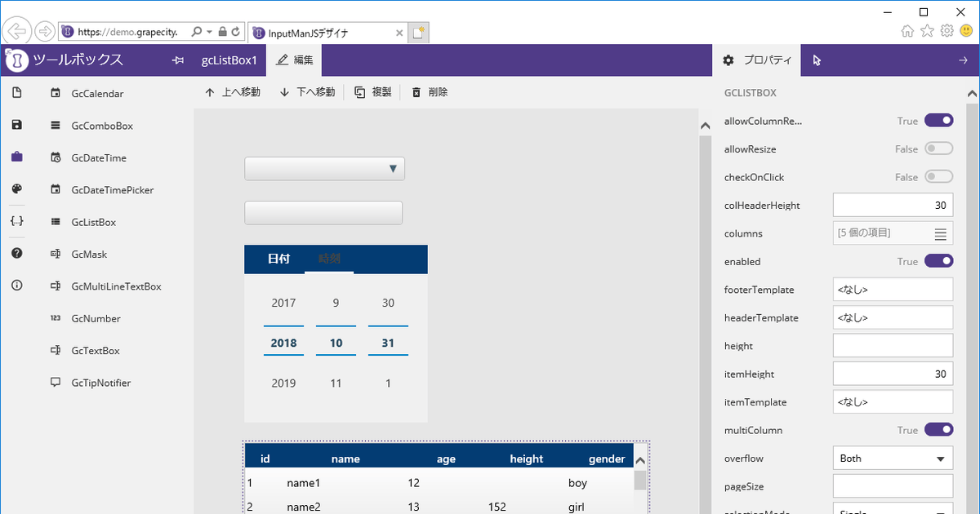Turn on the checkOnClick toggle

pos(938,177)
